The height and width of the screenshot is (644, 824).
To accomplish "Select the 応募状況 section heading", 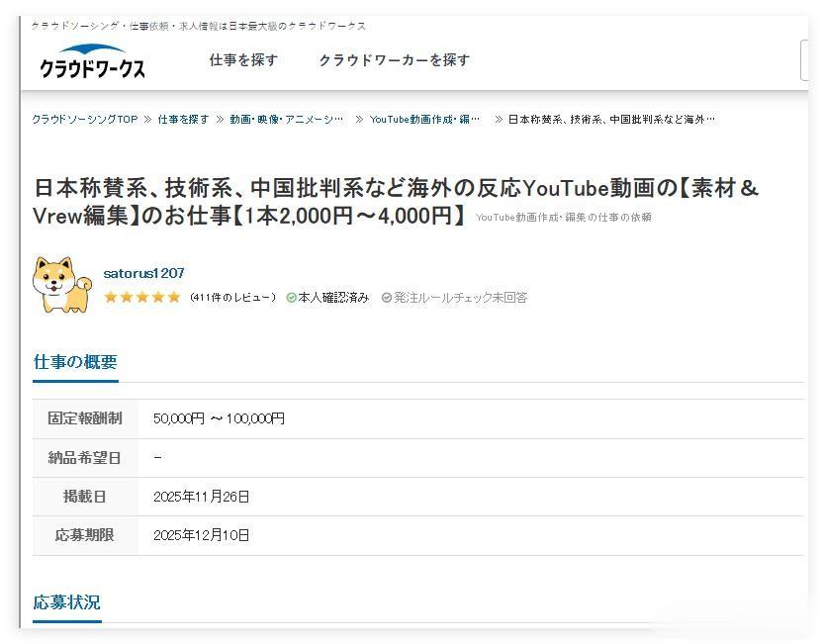I will (66, 602).
